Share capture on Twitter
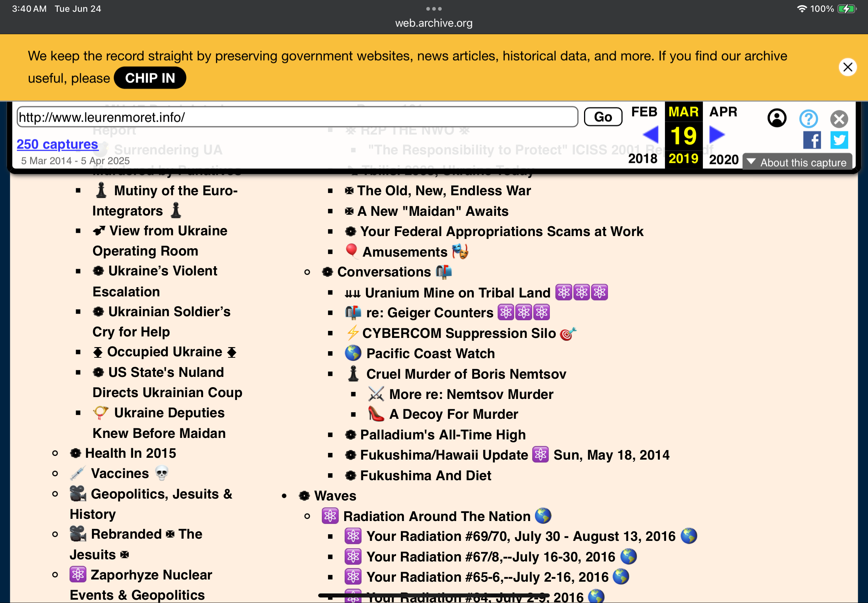This screenshot has width=868, height=603. coord(839,140)
